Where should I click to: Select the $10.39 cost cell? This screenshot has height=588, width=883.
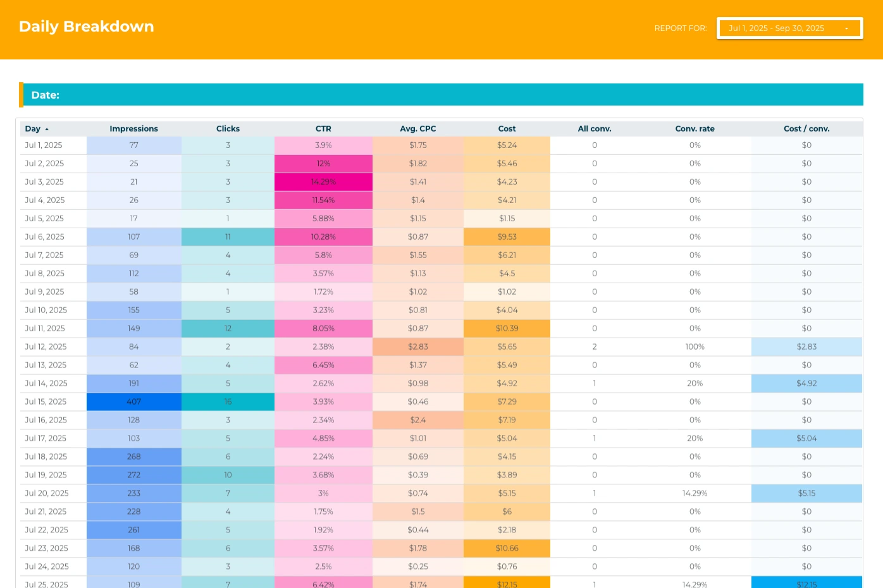[507, 329]
